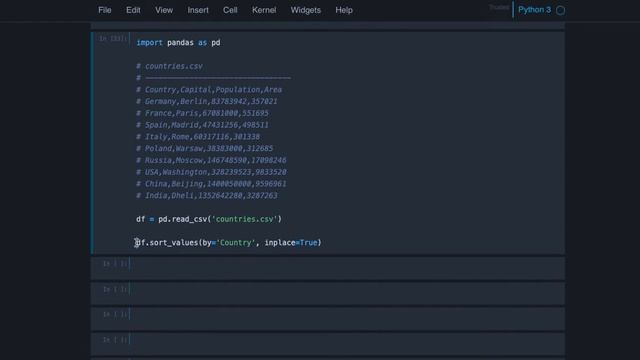The width and height of the screenshot is (640, 360).
Task: Click the Germany,Berlin comment line
Action: click(207, 101)
